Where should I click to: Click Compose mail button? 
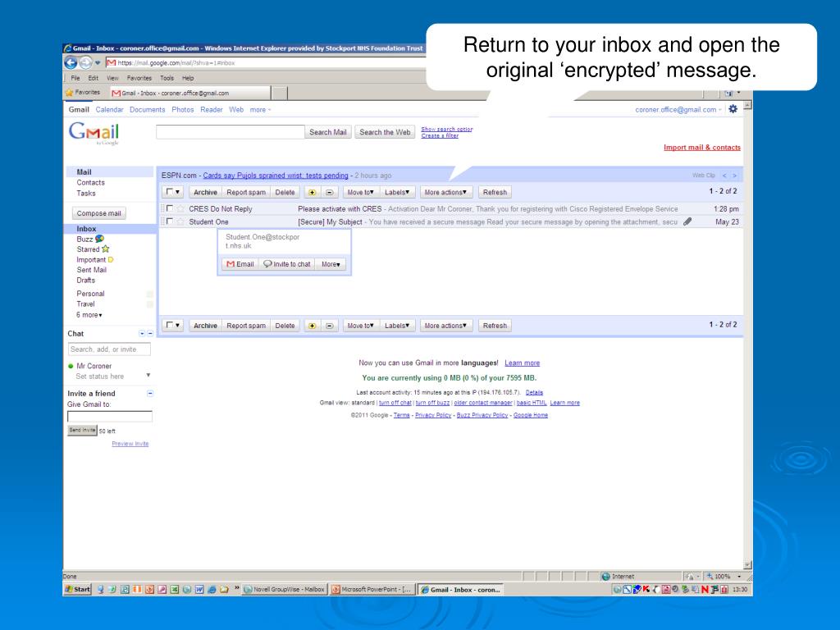99,213
